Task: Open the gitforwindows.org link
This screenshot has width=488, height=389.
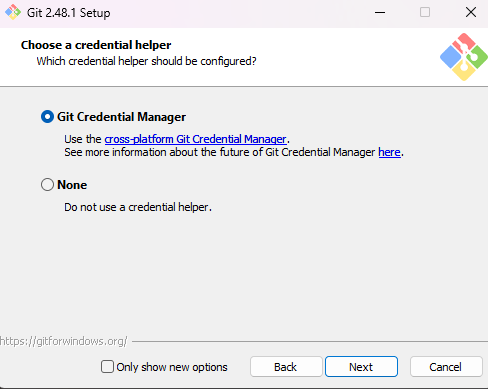Action: tap(63, 341)
